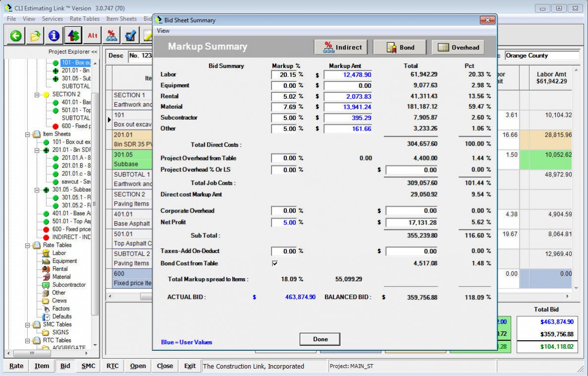Click the Exit button in the bottom bar
The width and height of the screenshot is (588, 376).
190,366
